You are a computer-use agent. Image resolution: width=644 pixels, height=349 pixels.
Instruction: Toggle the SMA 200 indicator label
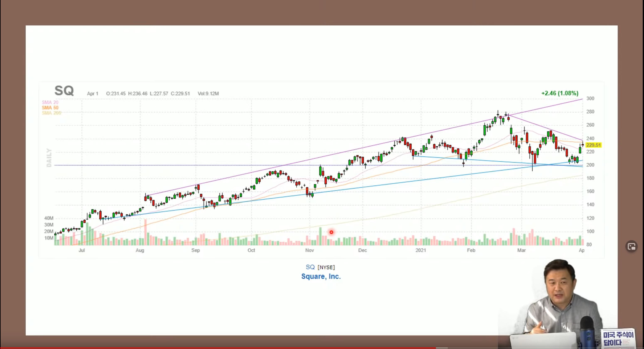click(x=51, y=113)
